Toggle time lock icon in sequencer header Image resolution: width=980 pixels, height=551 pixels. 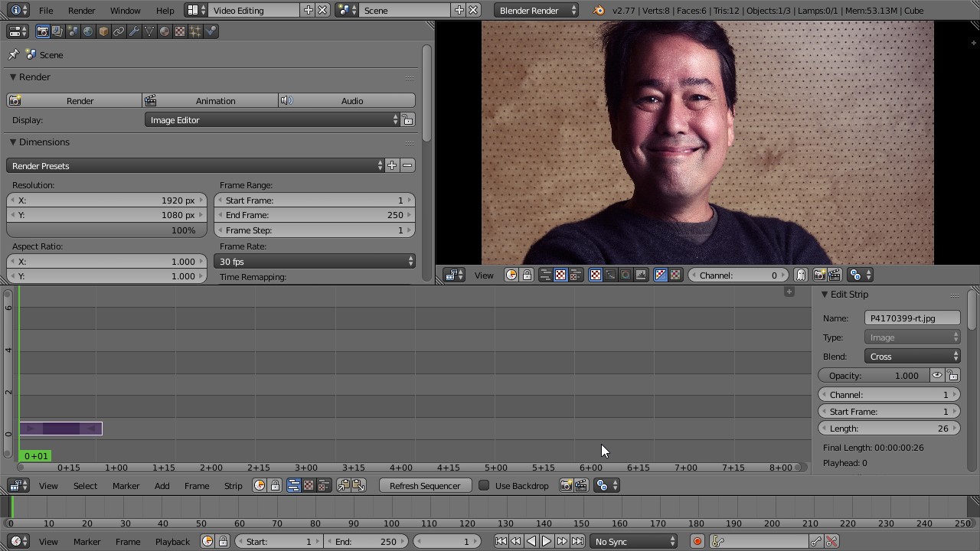pyautogui.click(x=275, y=485)
